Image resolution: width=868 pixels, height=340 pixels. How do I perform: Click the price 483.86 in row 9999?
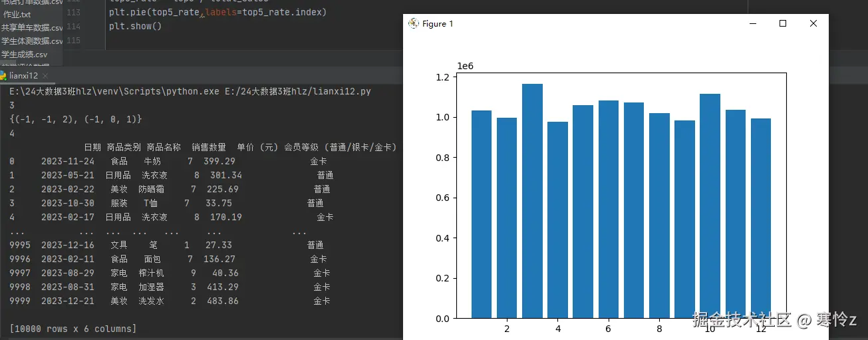coord(223,301)
